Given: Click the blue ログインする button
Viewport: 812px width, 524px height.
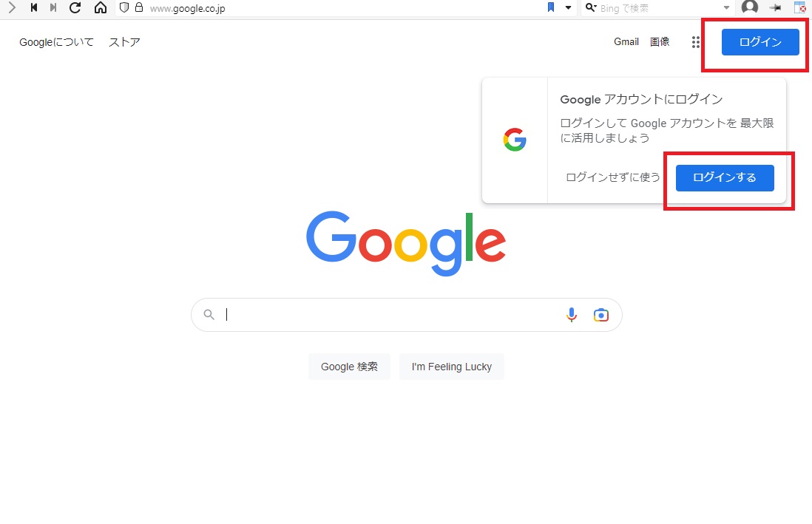Looking at the screenshot, I should coord(725,177).
